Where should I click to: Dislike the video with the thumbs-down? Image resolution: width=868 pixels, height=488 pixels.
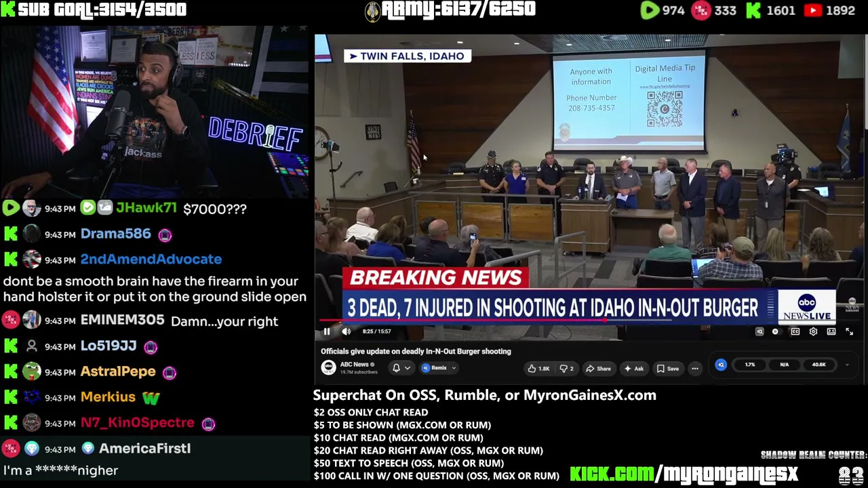coord(566,368)
